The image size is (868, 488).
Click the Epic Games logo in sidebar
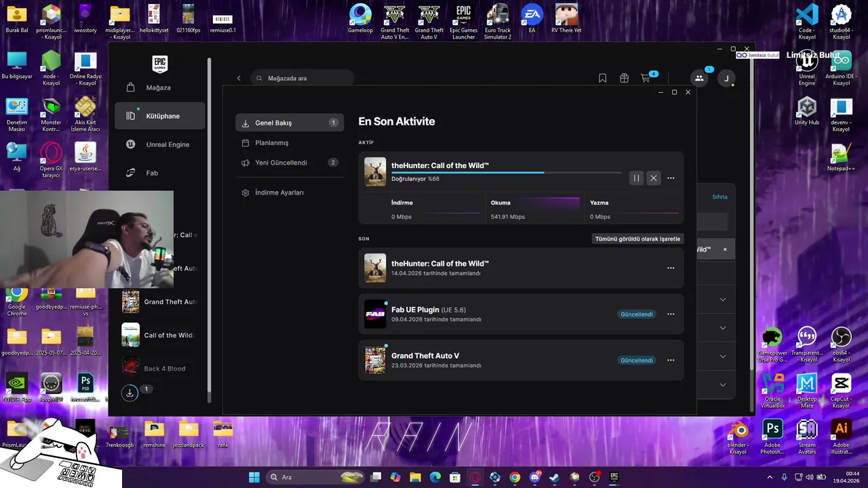159,64
